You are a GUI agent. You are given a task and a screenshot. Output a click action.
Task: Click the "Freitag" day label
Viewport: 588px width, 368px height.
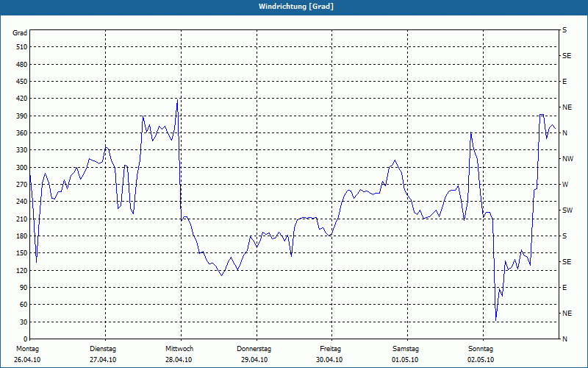330,349
